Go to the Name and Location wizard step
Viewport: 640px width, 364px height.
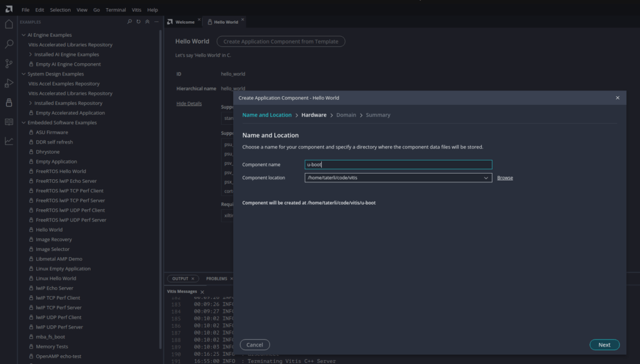pos(267,115)
